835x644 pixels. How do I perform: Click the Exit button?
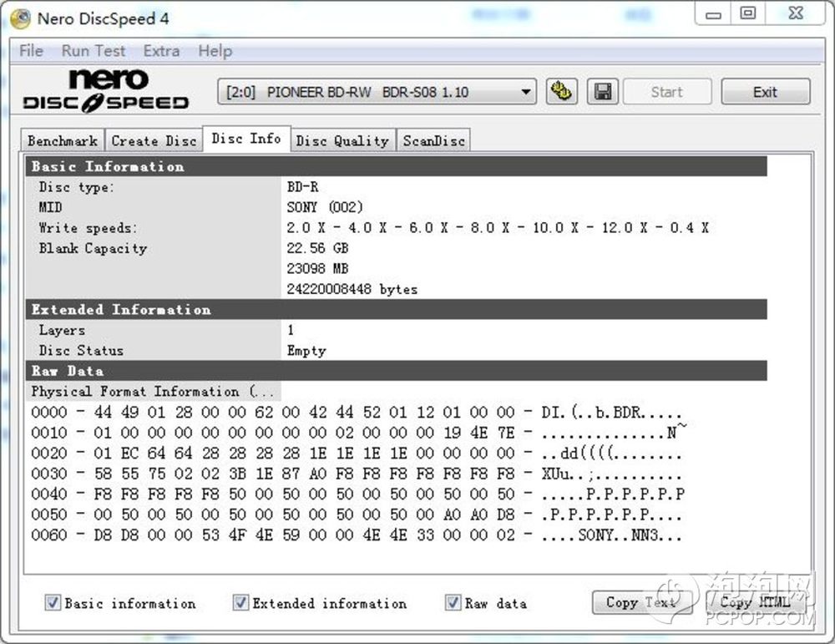click(x=765, y=92)
